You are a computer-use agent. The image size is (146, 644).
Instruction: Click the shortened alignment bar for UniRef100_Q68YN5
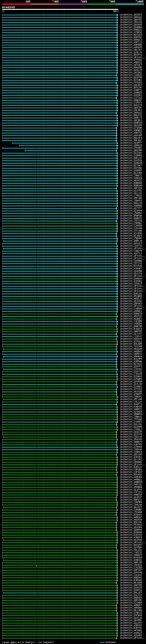71,151
